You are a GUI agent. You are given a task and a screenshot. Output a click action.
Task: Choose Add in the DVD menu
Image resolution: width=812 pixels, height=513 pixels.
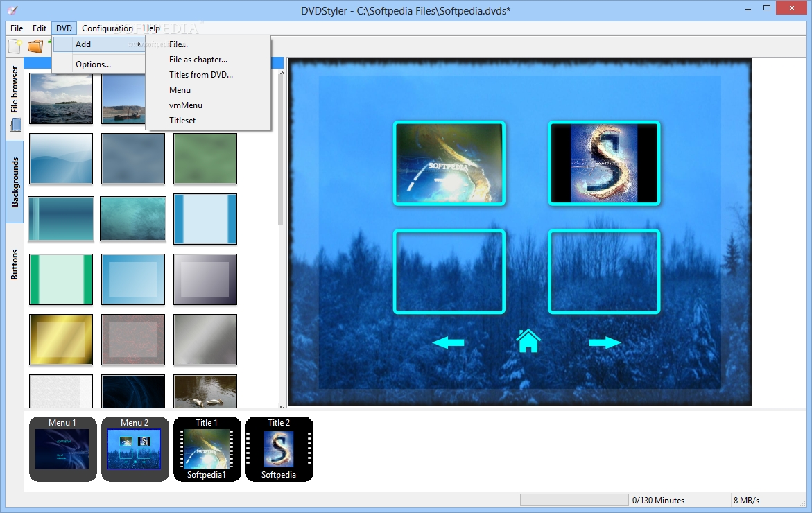coord(99,44)
